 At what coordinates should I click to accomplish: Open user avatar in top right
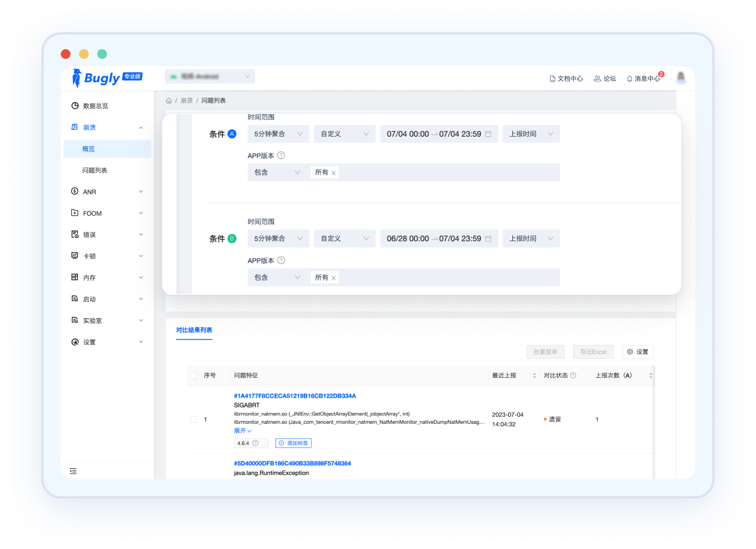[x=681, y=77]
